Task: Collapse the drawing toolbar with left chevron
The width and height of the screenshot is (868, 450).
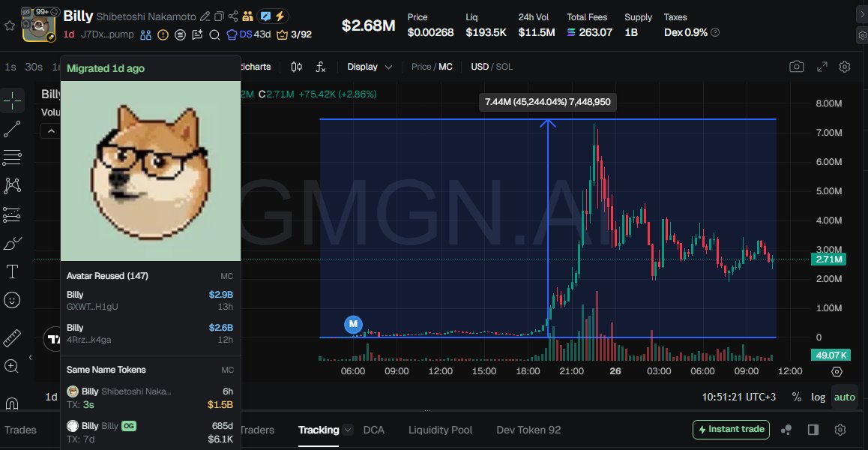Action: click(31, 358)
